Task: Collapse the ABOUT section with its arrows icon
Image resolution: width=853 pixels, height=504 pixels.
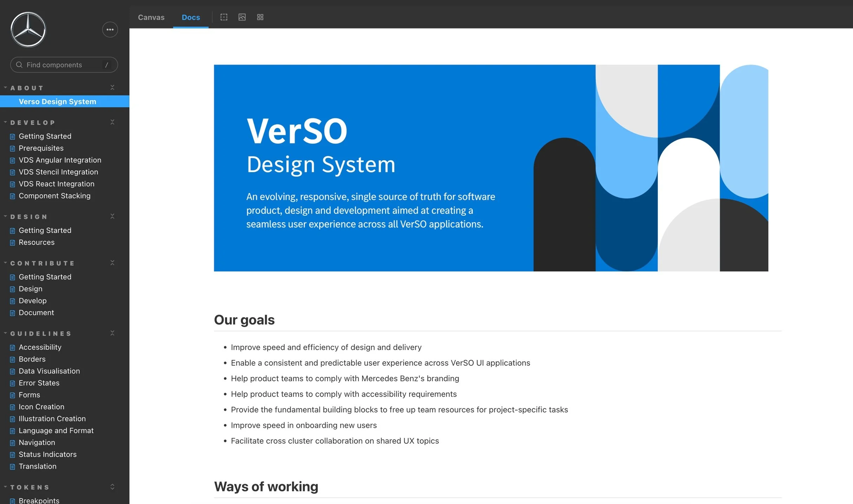Action: click(112, 88)
